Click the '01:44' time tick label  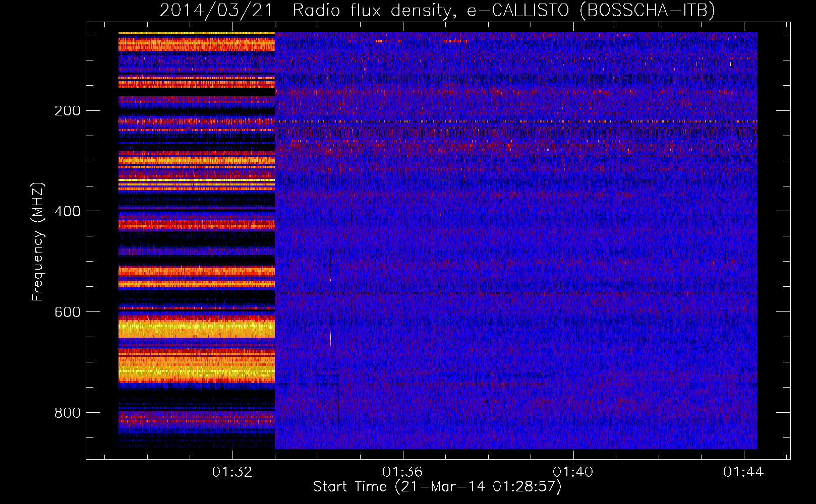[743, 472]
